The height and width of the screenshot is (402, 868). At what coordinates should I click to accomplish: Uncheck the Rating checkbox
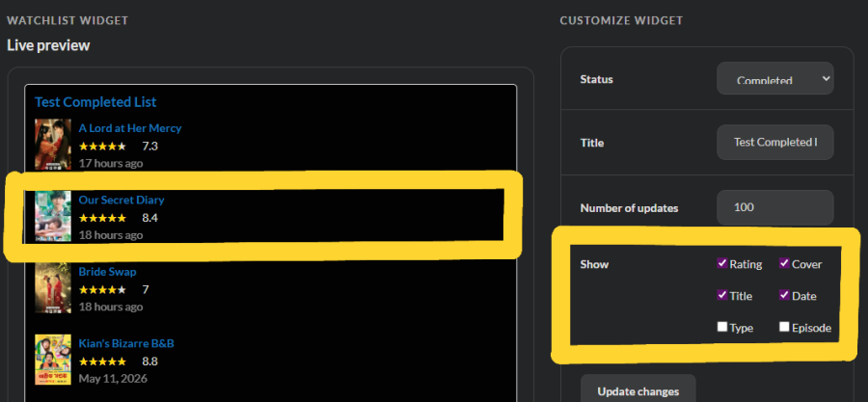tap(721, 263)
